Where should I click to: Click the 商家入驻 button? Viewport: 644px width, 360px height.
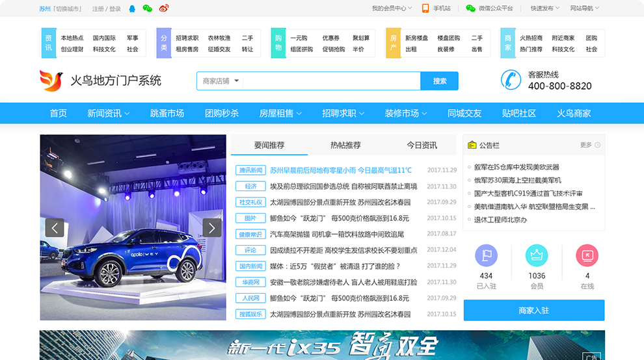pyautogui.click(x=534, y=310)
